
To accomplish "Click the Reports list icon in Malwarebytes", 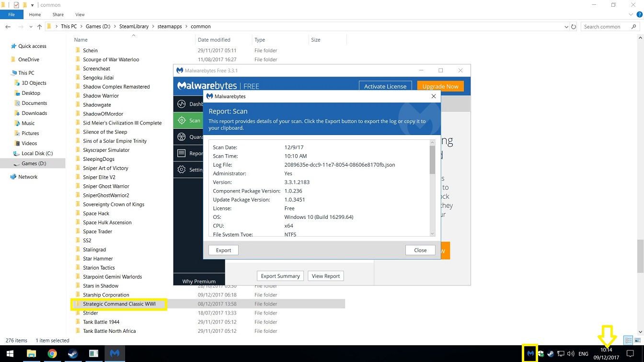I will point(181,153).
